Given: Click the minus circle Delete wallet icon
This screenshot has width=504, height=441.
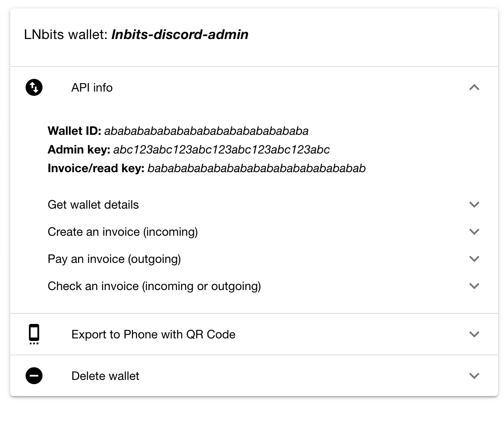Looking at the screenshot, I should click(x=34, y=376).
